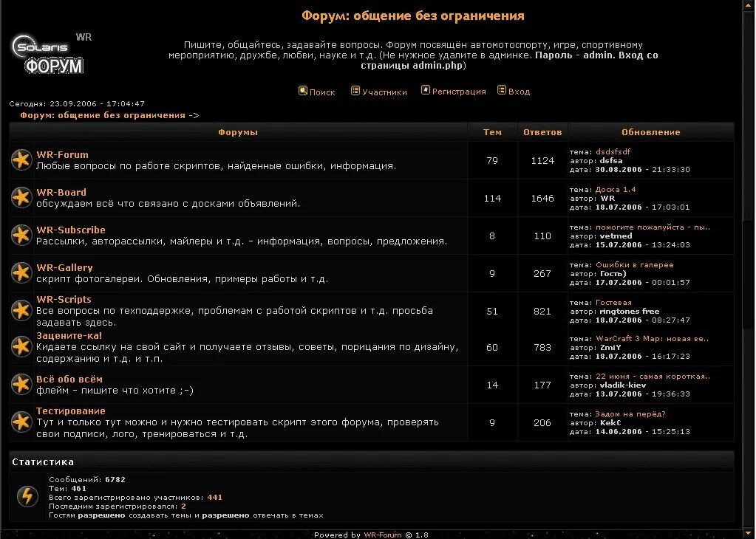Viewport: 756px width, 539px height.
Task: Open latest topic dsdsfsdf
Action: click(613, 151)
